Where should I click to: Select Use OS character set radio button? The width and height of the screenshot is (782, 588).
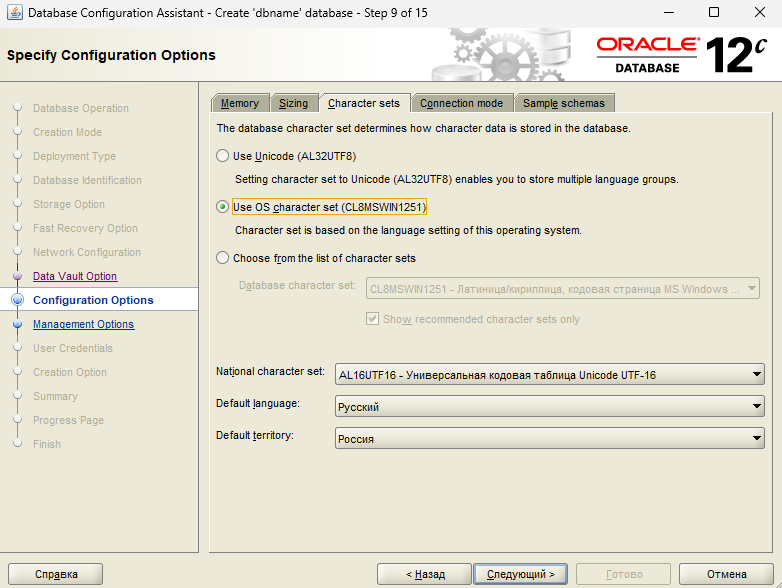(x=222, y=207)
